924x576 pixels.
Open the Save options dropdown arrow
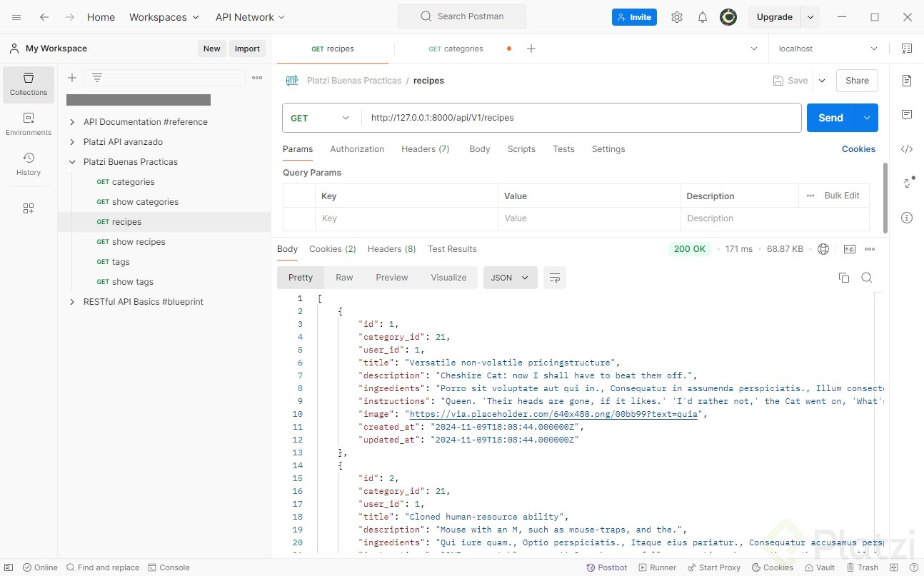click(822, 81)
